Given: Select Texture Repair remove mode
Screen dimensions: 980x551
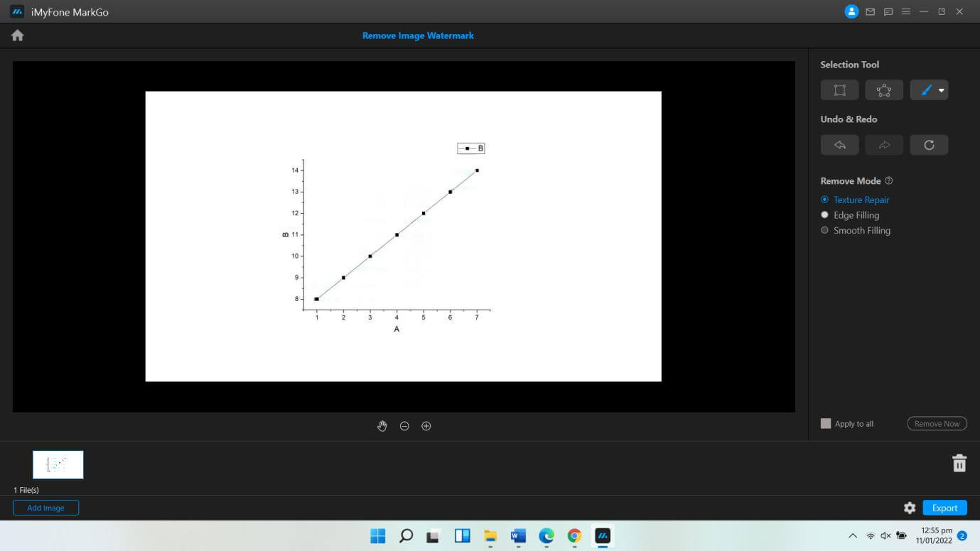Looking at the screenshot, I should 855,200.
